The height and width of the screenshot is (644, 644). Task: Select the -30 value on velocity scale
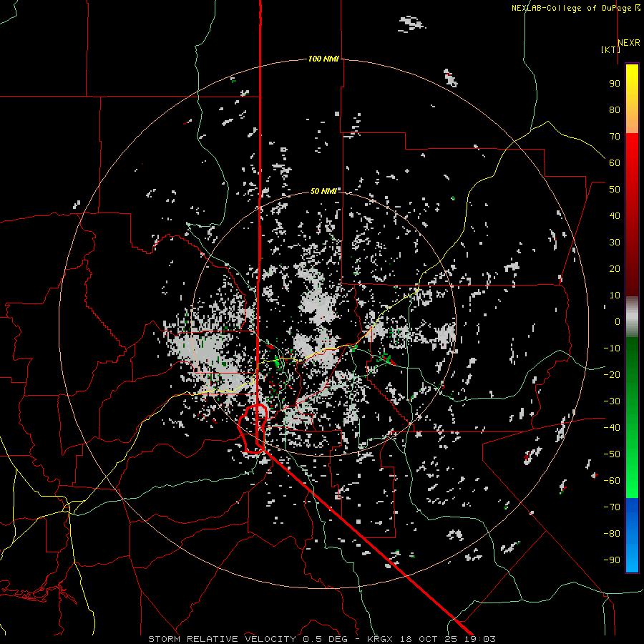point(612,401)
